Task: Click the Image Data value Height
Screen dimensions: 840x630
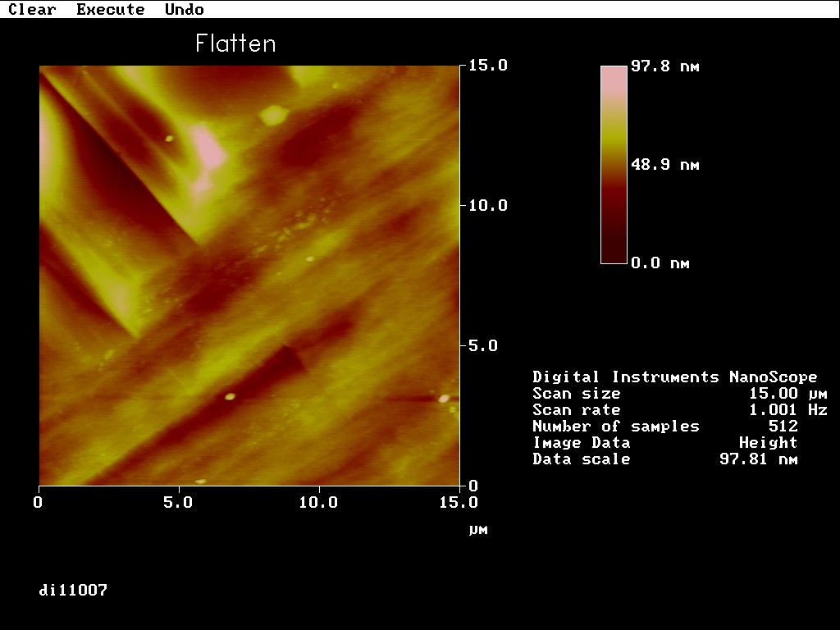Action: click(768, 443)
